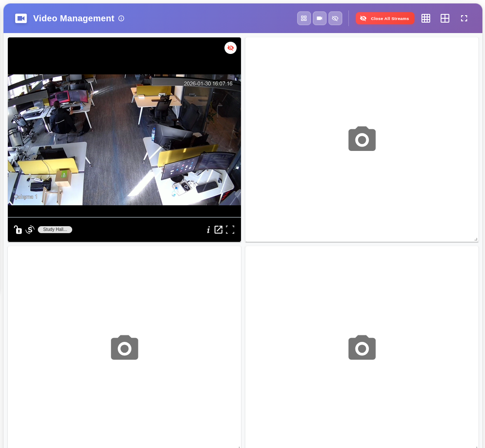Hide the Study Hall camera feed
485x448 pixels.
[x=231, y=48]
